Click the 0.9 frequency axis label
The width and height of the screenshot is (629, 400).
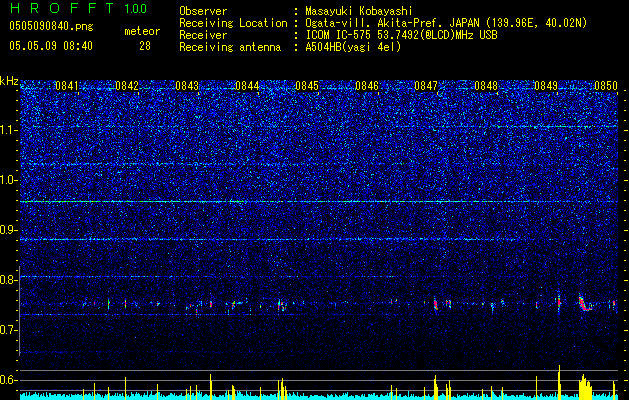pos(9,230)
